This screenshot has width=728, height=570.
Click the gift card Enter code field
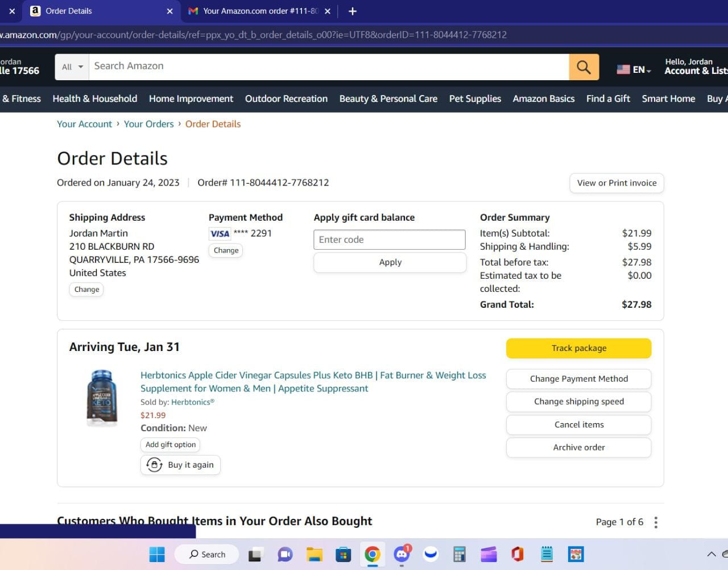coord(390,239)
